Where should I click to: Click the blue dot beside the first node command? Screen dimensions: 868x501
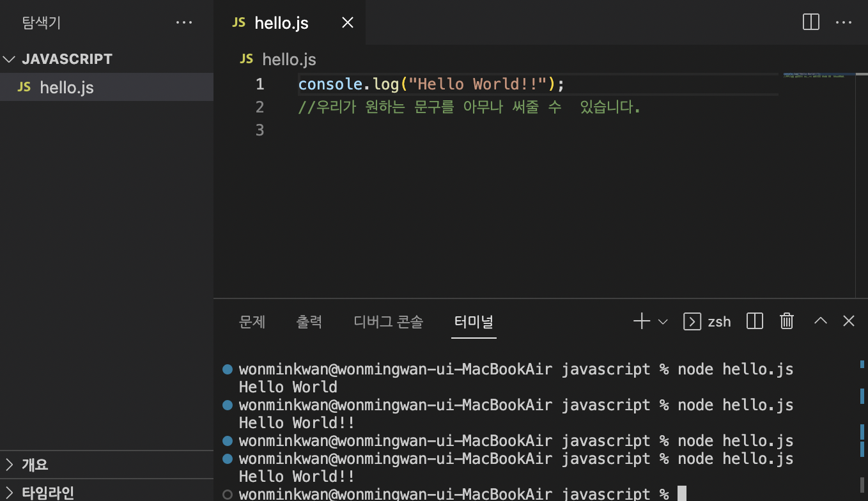227,369
